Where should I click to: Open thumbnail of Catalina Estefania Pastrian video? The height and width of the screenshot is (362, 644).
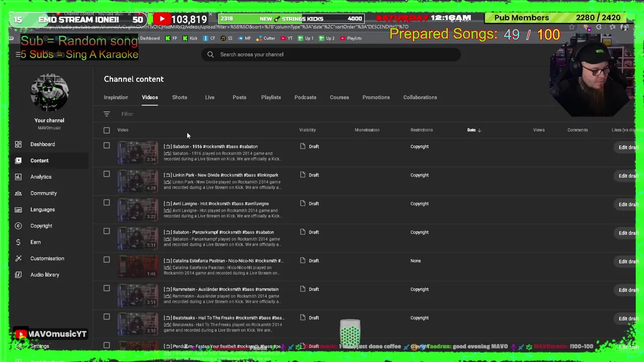click(137, 266)
